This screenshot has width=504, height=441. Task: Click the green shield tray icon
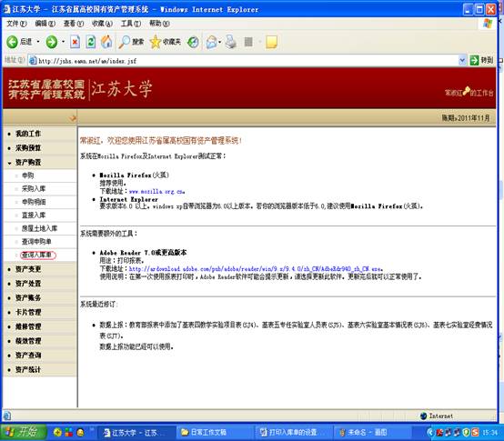click(466, 432)
